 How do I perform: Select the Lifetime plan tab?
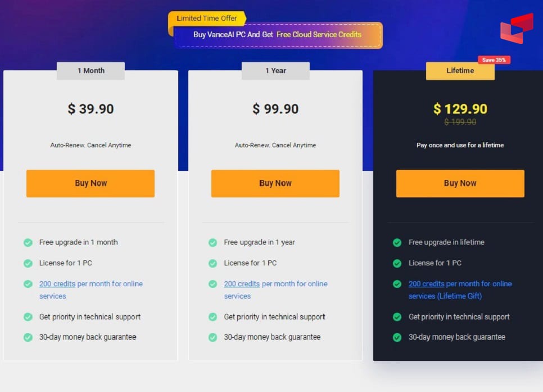[x=460, y=70]
